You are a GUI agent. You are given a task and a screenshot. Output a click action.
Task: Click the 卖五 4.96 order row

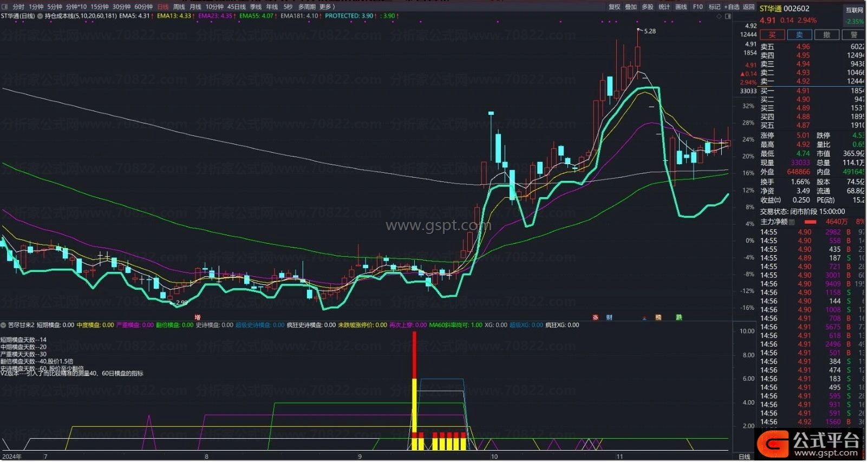[812, 47]
